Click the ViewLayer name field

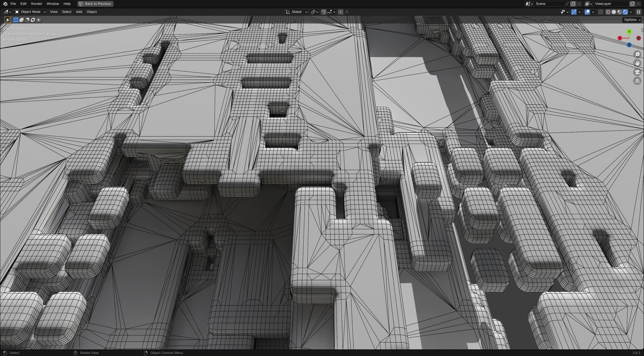pos(611,4)
